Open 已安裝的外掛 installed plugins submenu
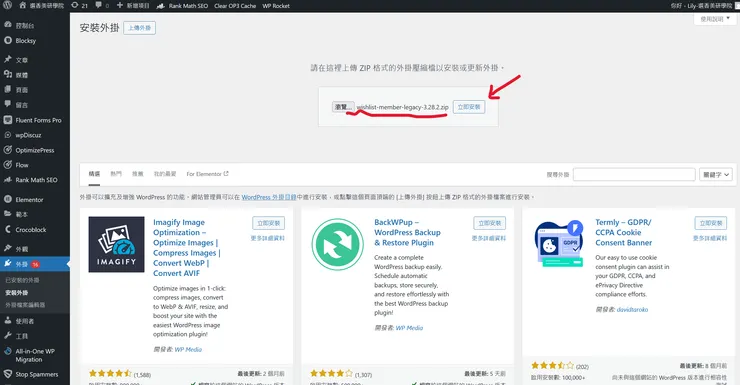Viewport: 740px width, 385px height. [22, 280]
